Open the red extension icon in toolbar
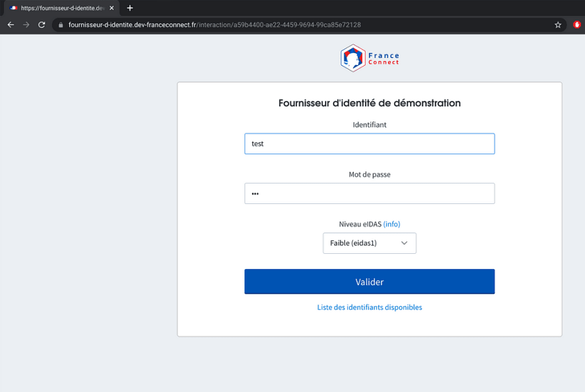Screen dimensions: 585x392 577,25
